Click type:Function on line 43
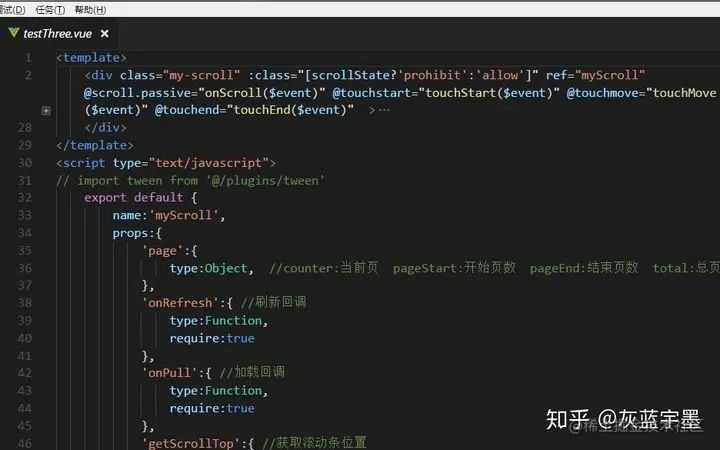This screenshot has width=720, height=450. [215, 391]
